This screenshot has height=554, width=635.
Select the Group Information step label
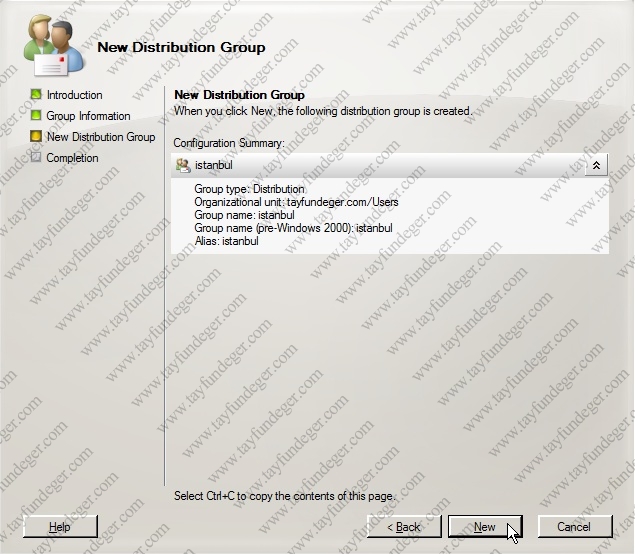(88, 116)
